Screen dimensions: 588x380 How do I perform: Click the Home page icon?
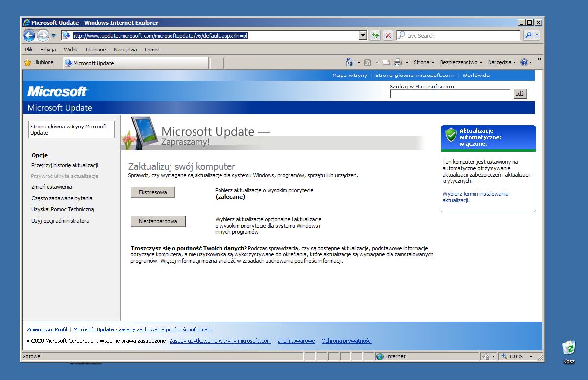(350, 62)
